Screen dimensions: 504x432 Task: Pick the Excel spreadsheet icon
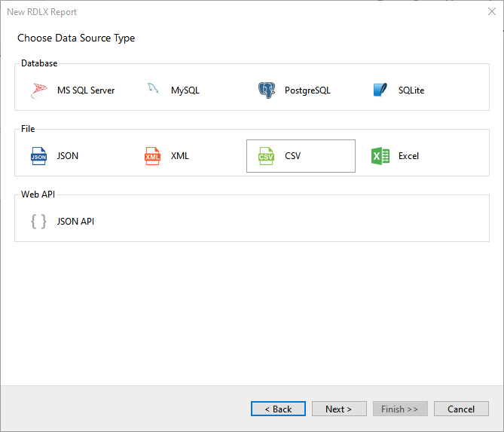point(380,156)
